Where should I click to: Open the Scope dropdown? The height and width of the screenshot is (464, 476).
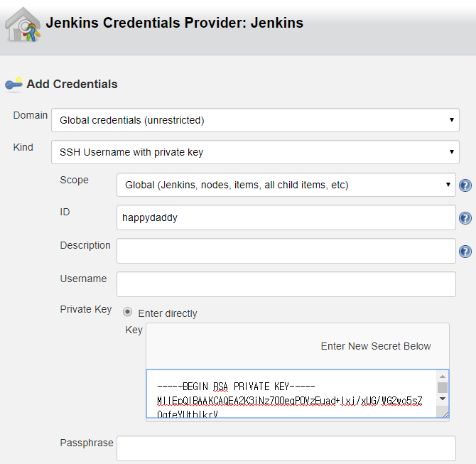coord(286,185)
